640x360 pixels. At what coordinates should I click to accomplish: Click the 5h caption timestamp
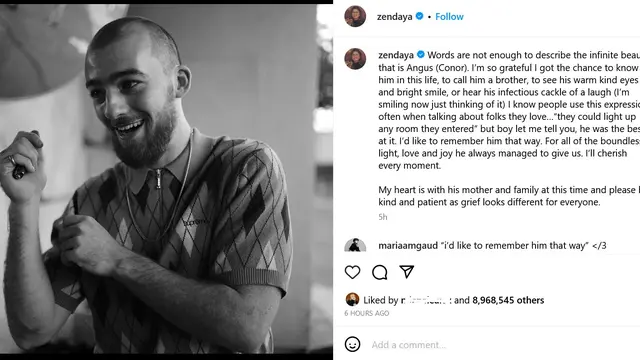pos(382,217)
